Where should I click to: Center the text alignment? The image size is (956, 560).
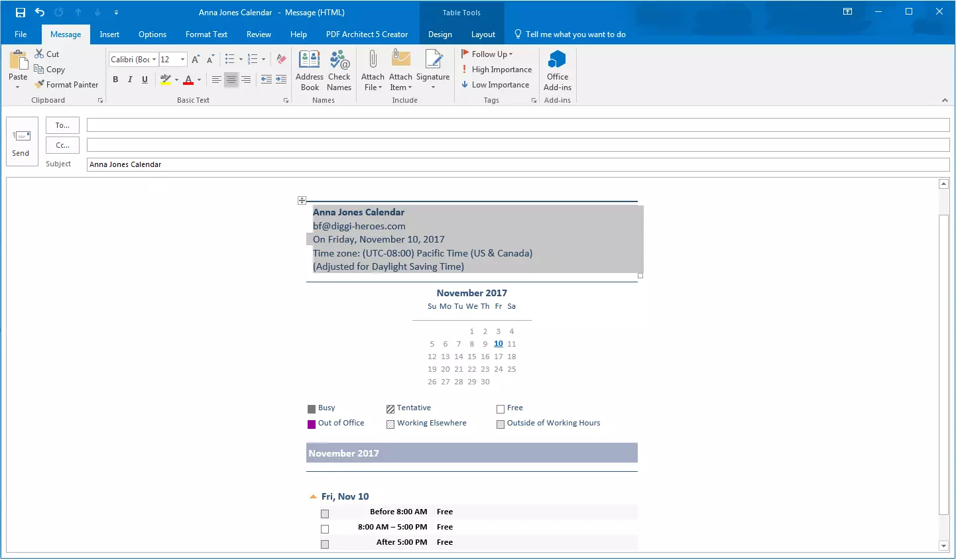(x=231, y=80)
